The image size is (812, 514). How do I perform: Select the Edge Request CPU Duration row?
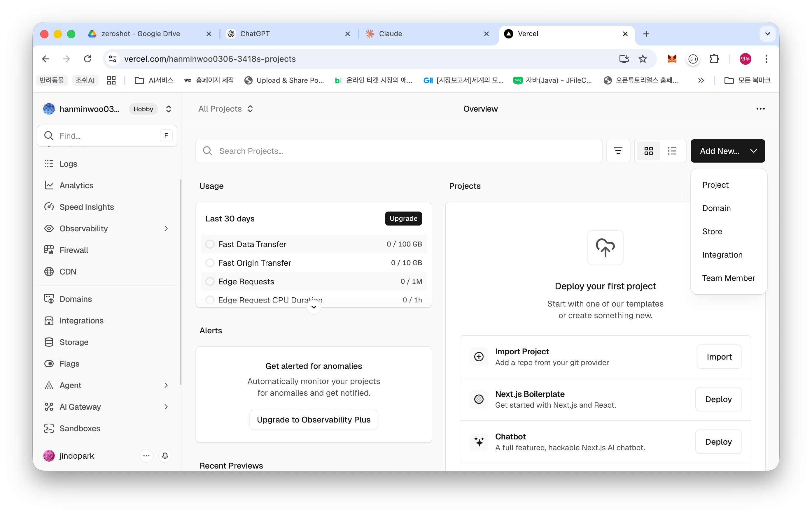[314, 300]
